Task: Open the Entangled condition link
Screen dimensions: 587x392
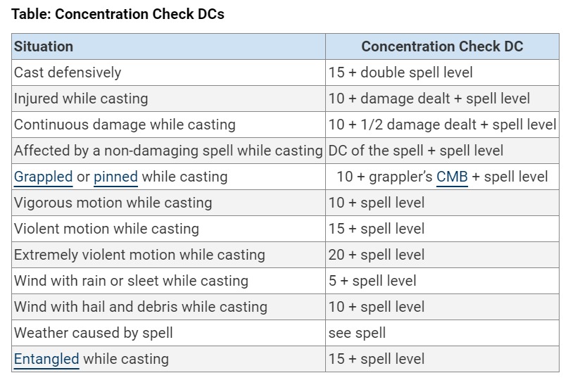Action: (46, 359)
